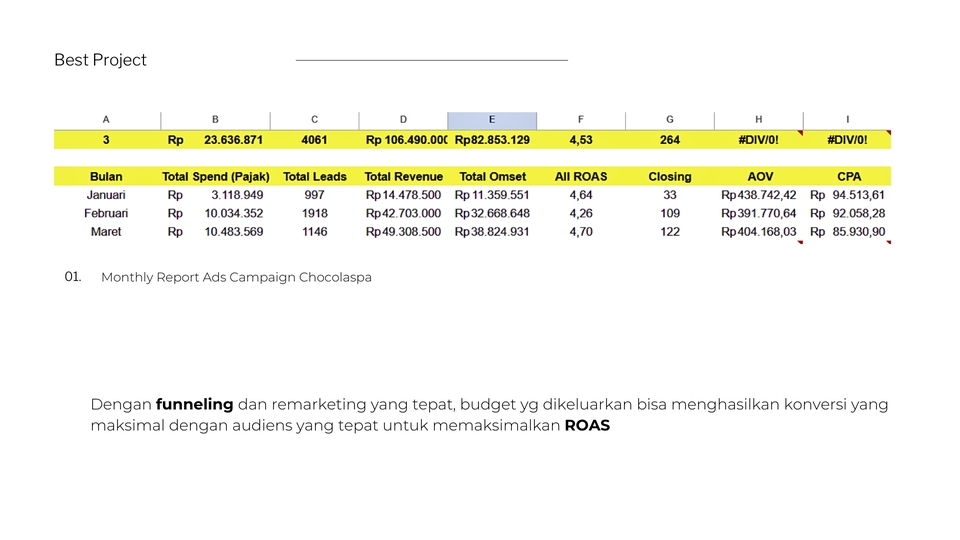
Task: Click the Total Omset header
Action: [x=493, y=176]
